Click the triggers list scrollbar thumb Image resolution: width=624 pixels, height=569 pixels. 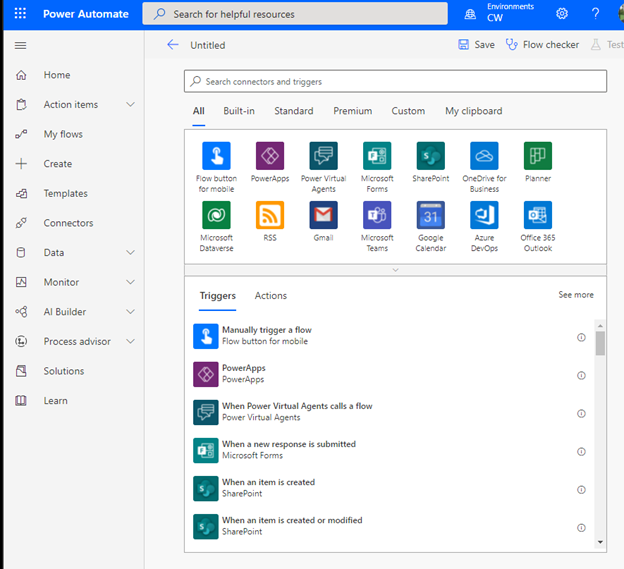600,343
